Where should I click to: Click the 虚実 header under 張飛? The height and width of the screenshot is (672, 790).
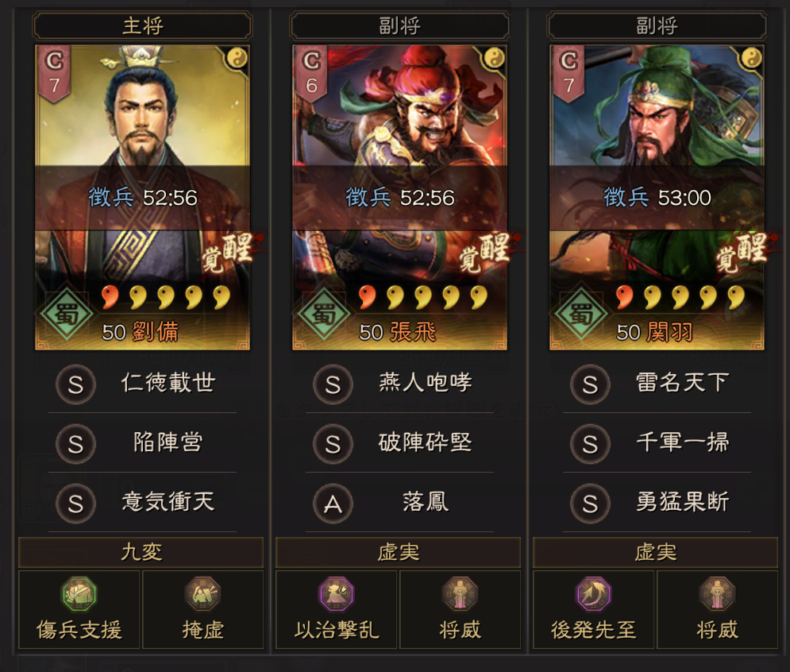[398, 553]
